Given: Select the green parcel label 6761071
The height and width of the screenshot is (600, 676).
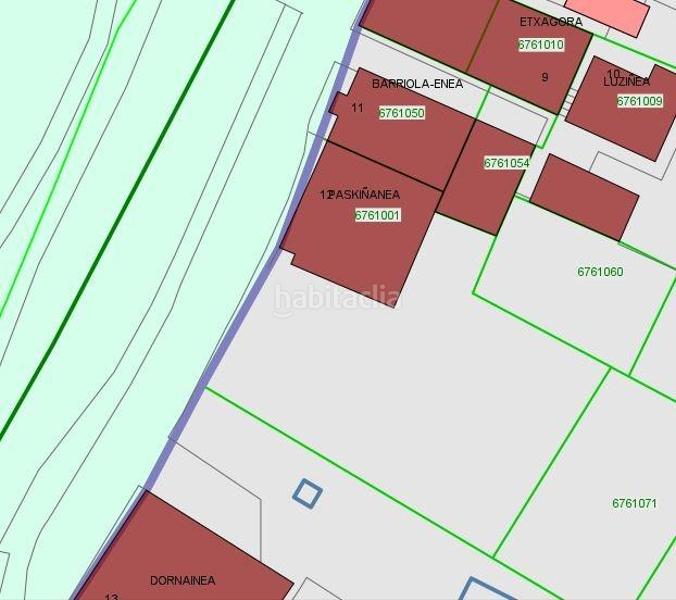Looking at the screenshot, I should pos(634,504).
